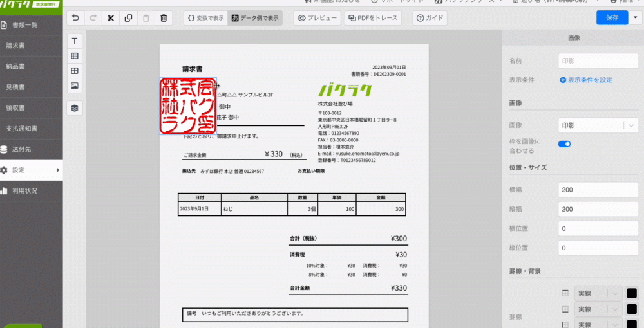
Task: Click the PDFをトレース button
Action: click(373, 18)
